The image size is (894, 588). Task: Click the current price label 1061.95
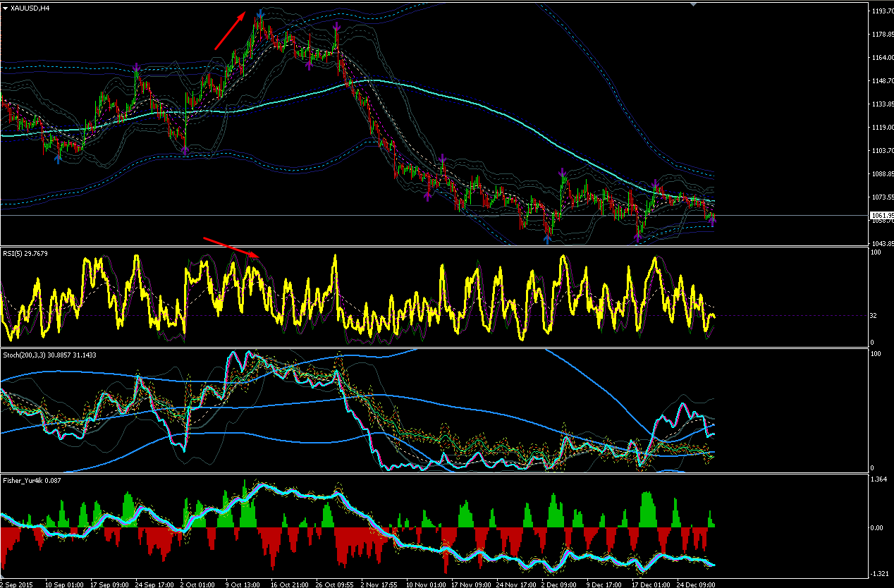(881, 215)
